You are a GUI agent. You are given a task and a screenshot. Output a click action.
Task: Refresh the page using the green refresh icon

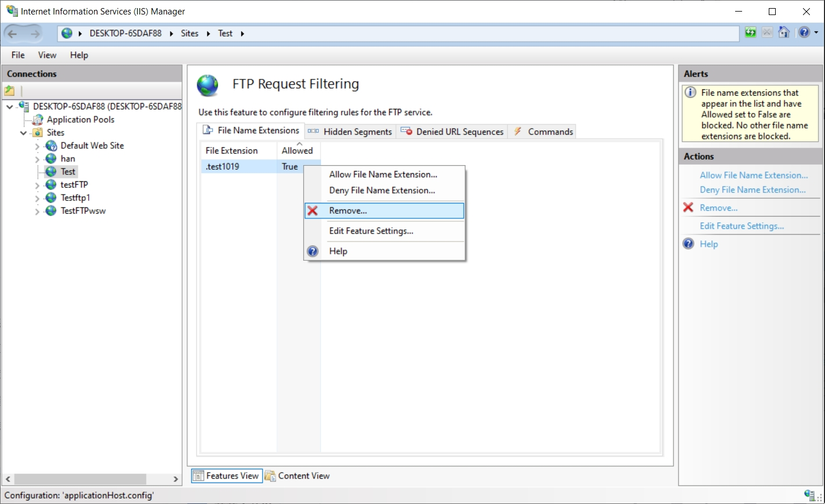(750, 32)
